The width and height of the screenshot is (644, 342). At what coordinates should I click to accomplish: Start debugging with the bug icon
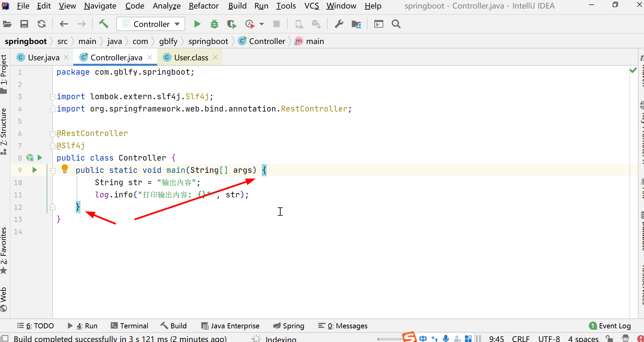[214, 24]
